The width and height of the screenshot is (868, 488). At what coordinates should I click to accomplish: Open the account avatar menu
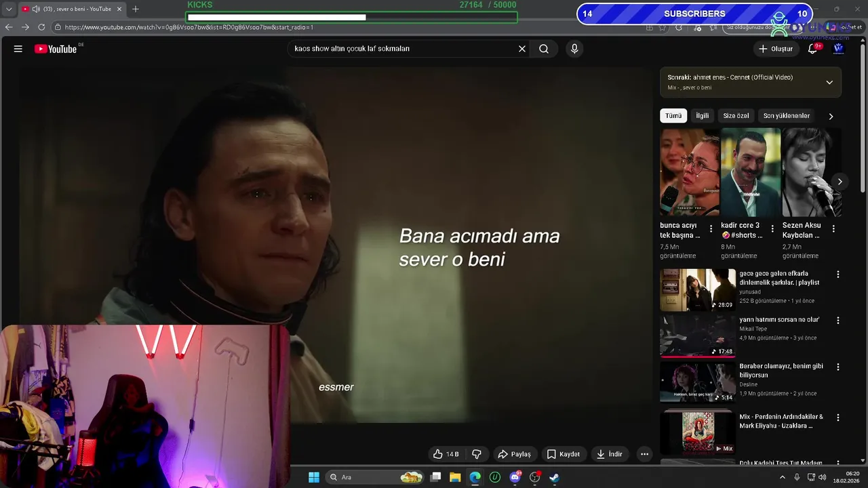838,49
